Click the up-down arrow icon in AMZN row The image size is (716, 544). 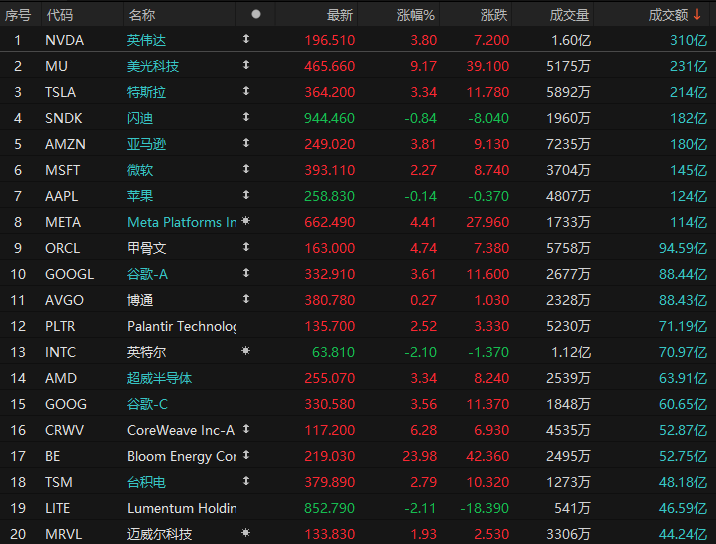pos(246,143)
